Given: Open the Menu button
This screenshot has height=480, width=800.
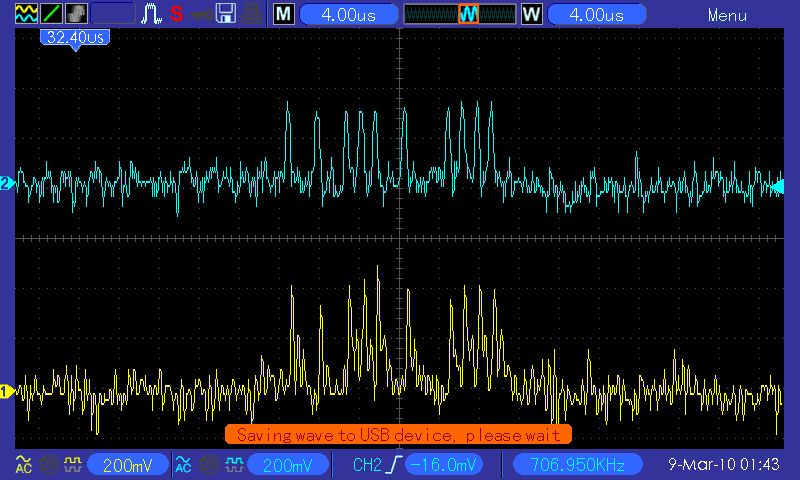Looking at the screenshot, I should click(727, 15).
